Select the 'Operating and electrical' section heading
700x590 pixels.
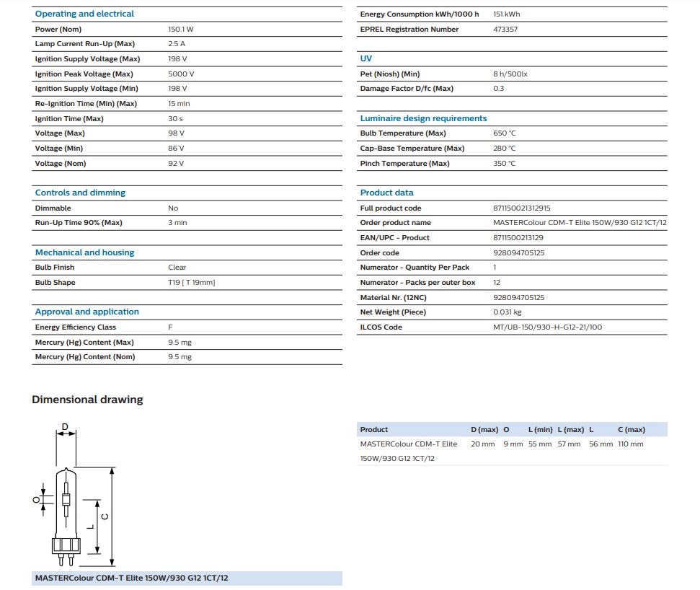84,14
